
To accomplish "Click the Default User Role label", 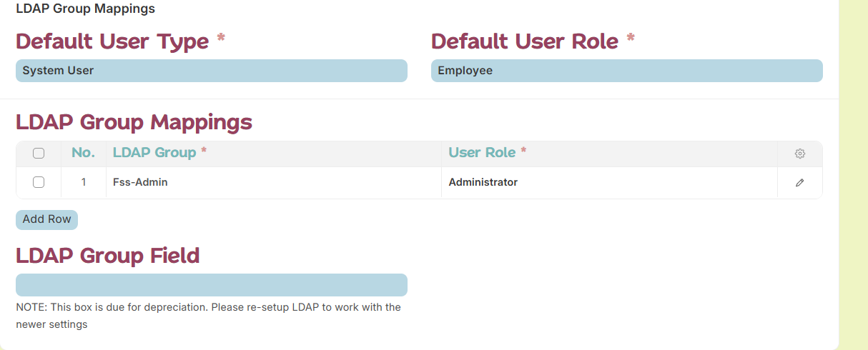I will 525,41.
